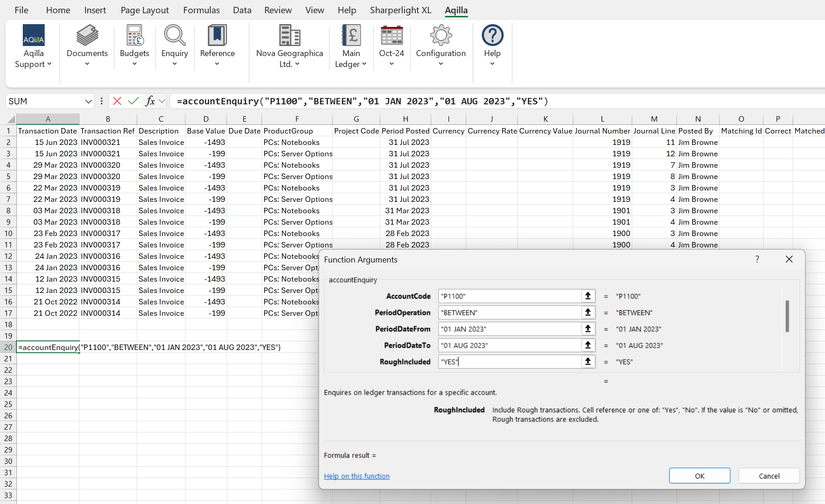Screen dimensions: 825x504
Task: Open the Sharperlight XL tab
Action: coord(400,10)
